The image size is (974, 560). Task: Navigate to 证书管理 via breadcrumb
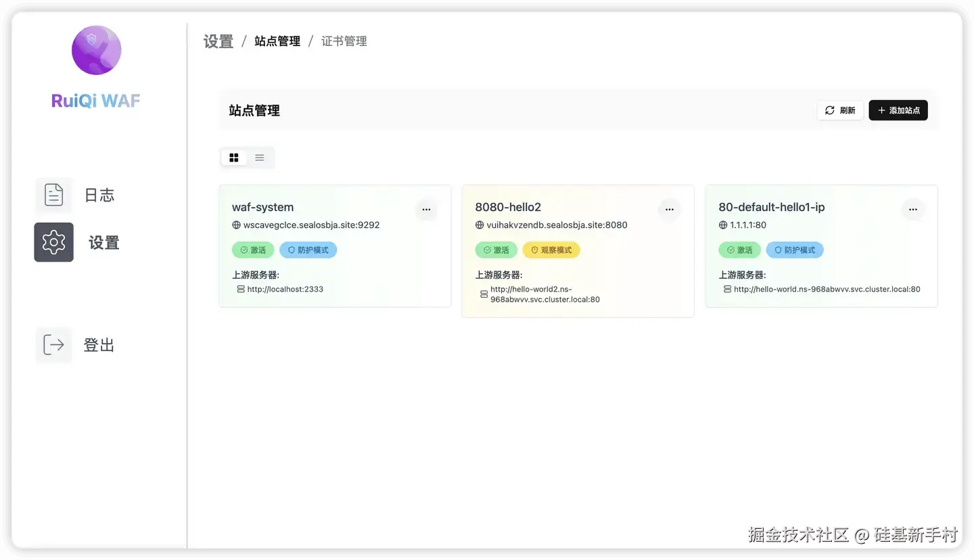coord(344,41)
